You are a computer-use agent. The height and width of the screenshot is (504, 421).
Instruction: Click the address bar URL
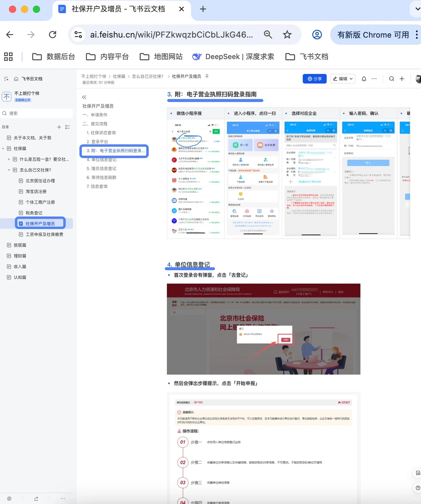coord(172,35)
